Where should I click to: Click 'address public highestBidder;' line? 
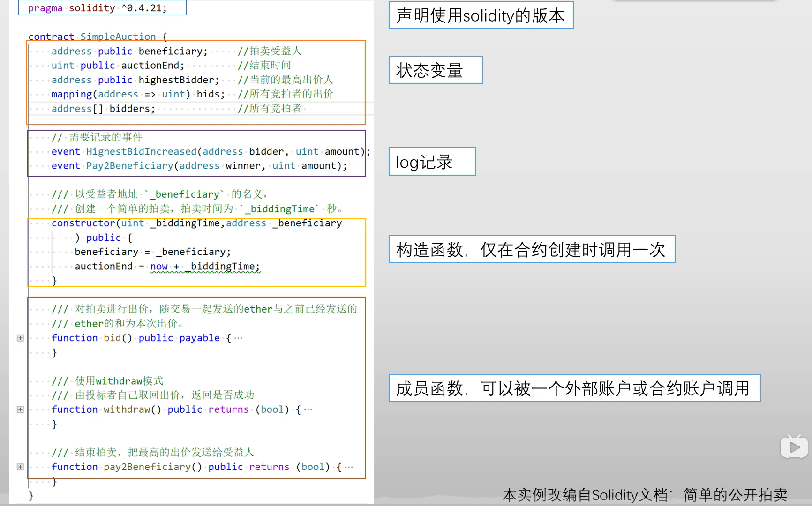tap(135, 80)
